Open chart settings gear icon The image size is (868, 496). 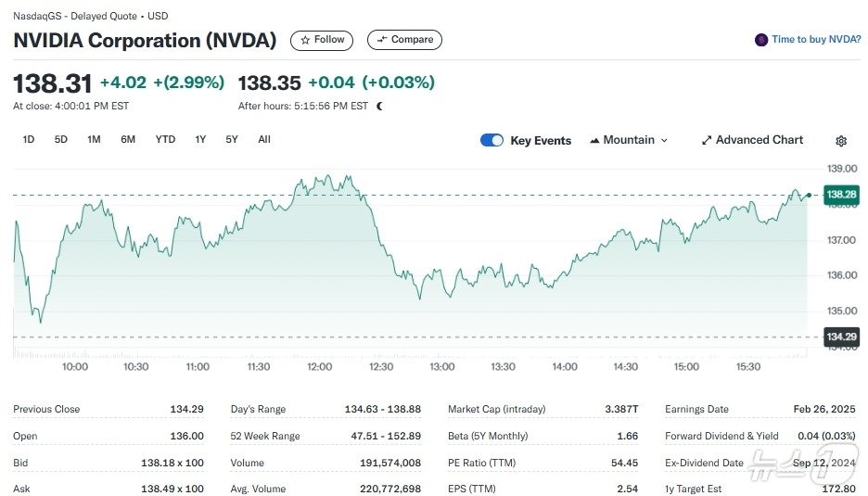click(x=841, y=141)
